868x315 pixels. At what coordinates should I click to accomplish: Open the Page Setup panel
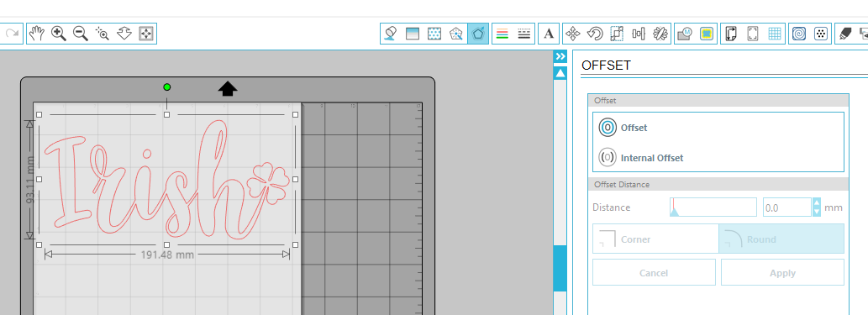(731, 34)
